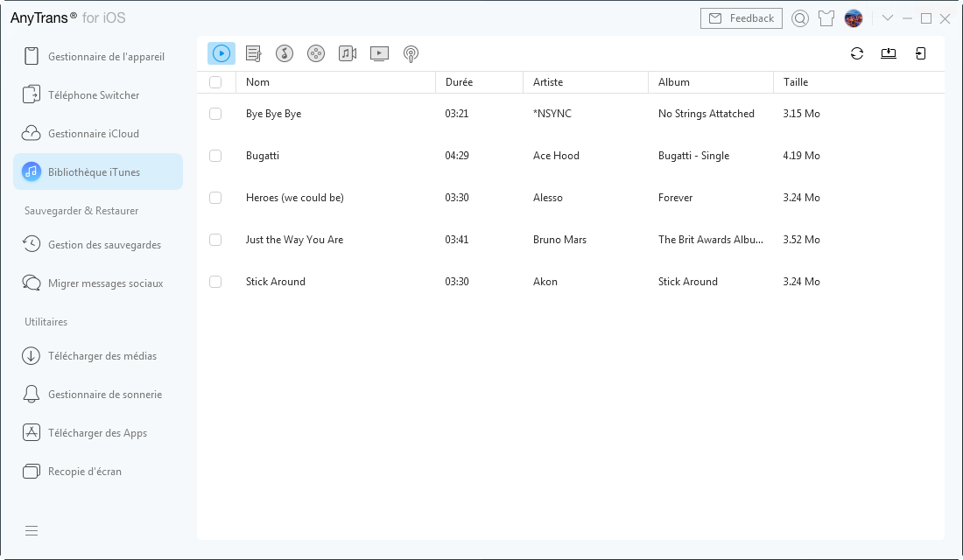
Task: Click size 3.15 Mo
Action: 801,114
